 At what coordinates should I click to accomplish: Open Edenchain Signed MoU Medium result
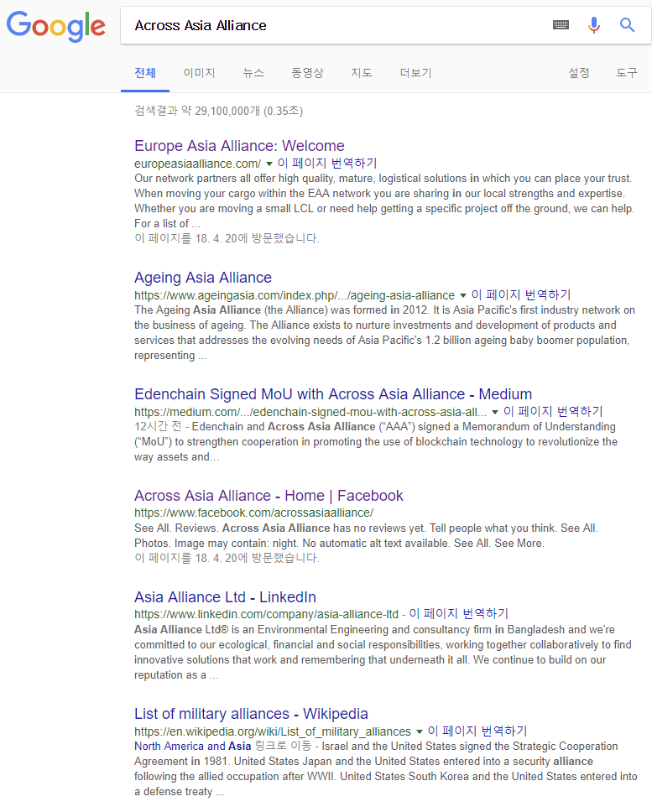point(333,394)
